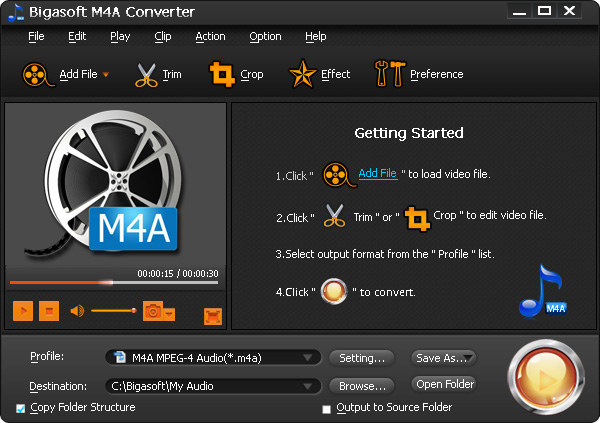Expand the Destination folder dropdown

pos(307,386)
